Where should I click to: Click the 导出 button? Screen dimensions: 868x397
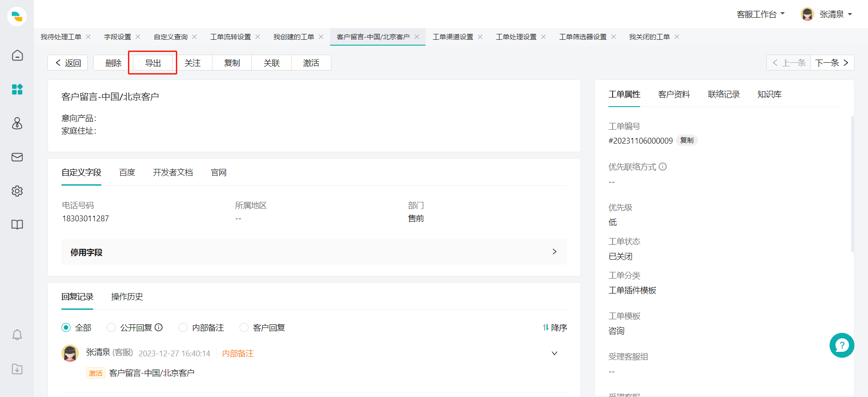click(x=153, y=63)
